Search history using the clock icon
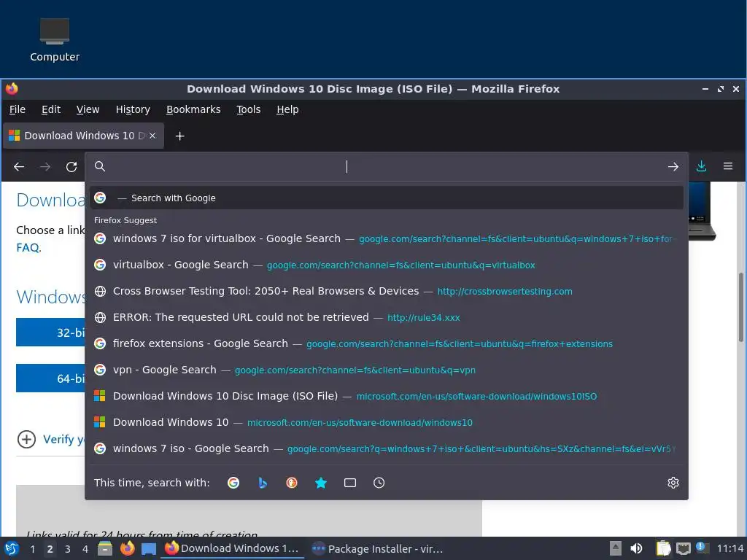The width and height of the screenshot is (747, 560). click(x=379, y=483)
